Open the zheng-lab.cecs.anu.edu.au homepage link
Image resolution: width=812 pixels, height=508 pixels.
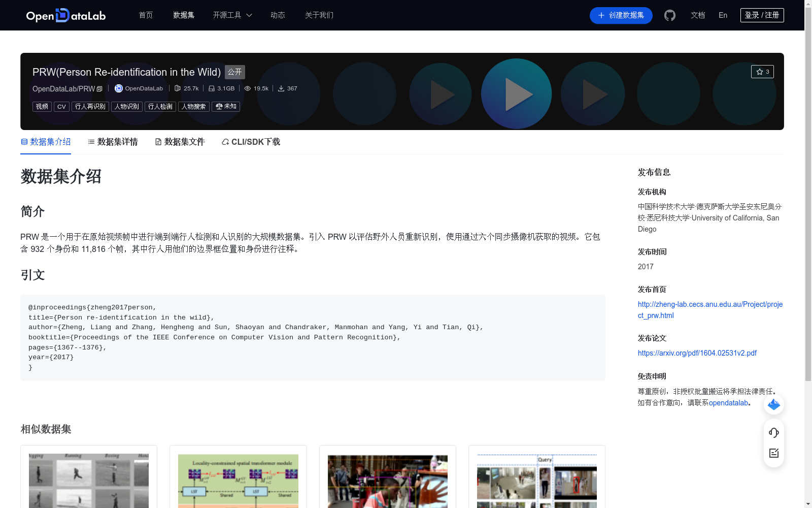[x=710, y=310]
